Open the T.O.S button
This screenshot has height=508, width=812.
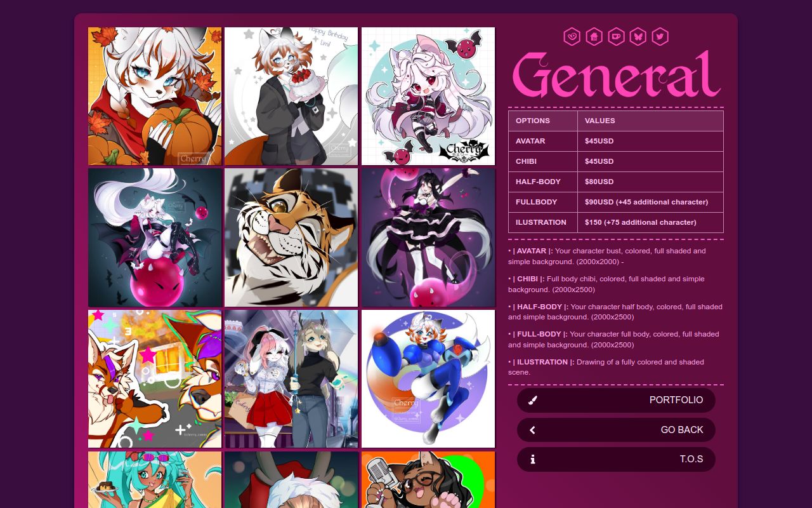coord(616,459)
